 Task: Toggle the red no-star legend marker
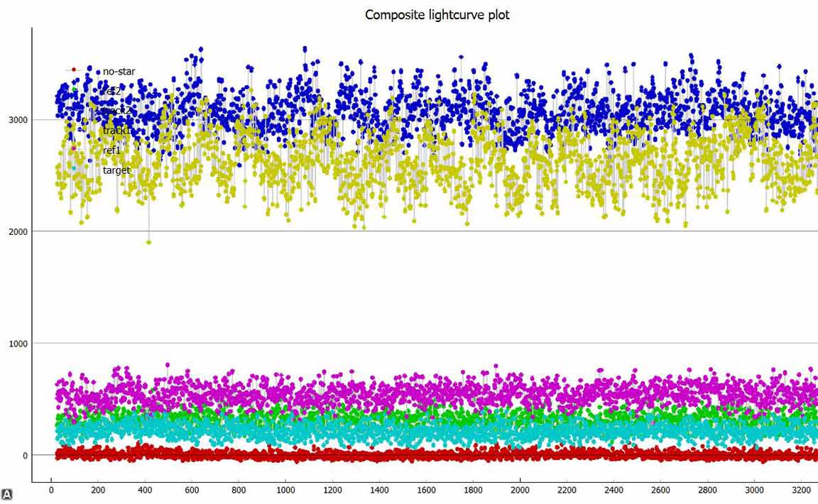[74, 70]
